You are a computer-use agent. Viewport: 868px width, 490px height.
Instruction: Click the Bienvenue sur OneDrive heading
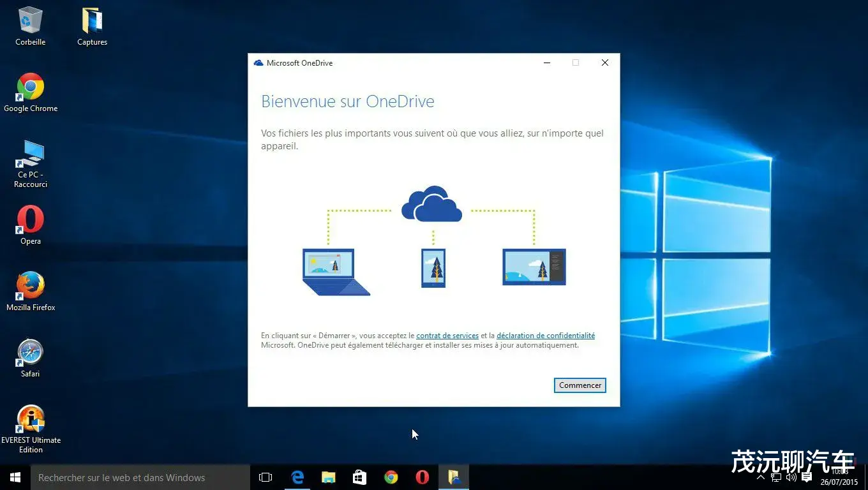point(348,101)
